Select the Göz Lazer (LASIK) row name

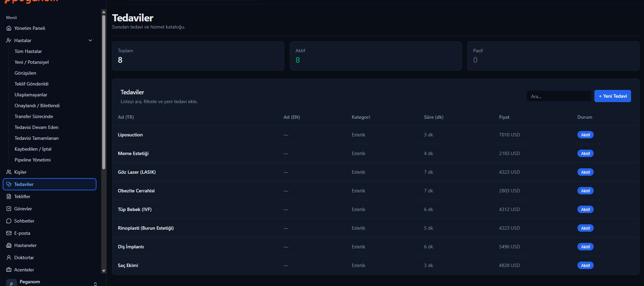coord(137,172)
